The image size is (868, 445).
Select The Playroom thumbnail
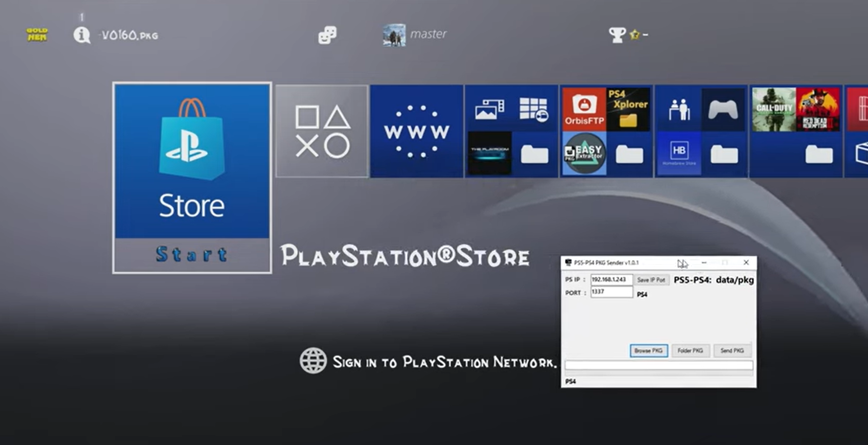pyautogui.click(x=490, y=153)
